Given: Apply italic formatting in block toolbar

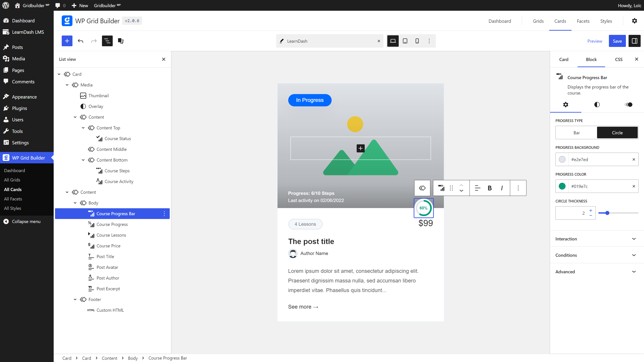Looking at the screenshot, I should [502, 188].
